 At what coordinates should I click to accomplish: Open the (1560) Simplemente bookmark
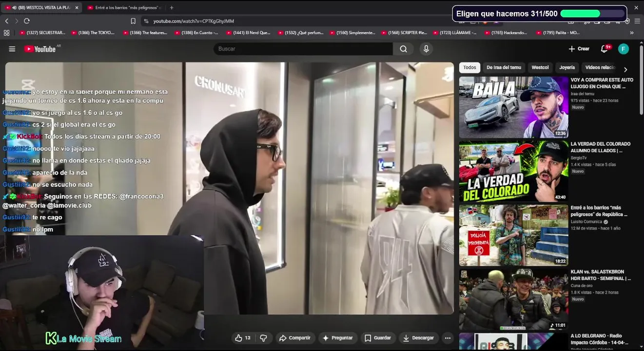click(x=352, y=33)
